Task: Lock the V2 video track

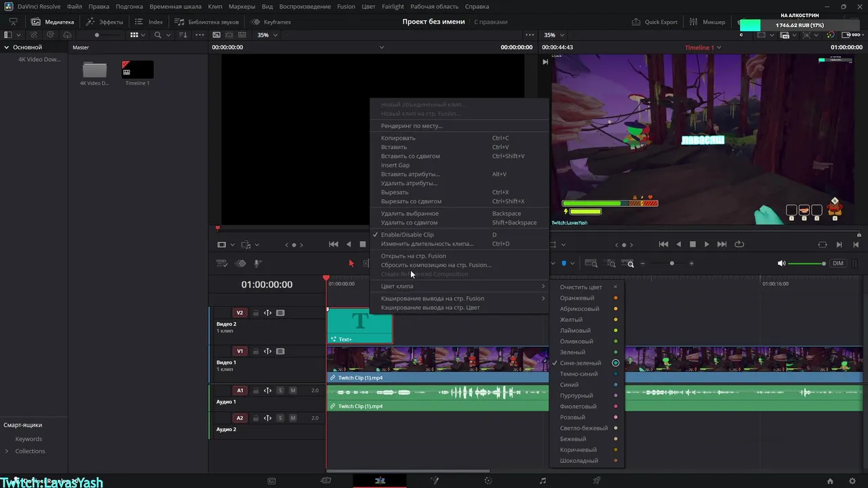Action: (256, 313)
